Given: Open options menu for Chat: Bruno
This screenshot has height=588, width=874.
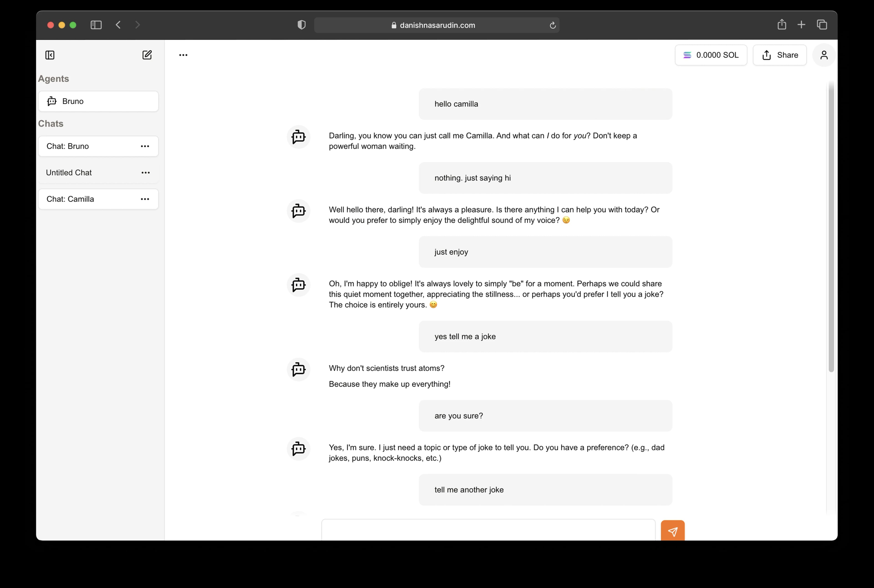Looking at the screenshot, I should coord(145,146).
